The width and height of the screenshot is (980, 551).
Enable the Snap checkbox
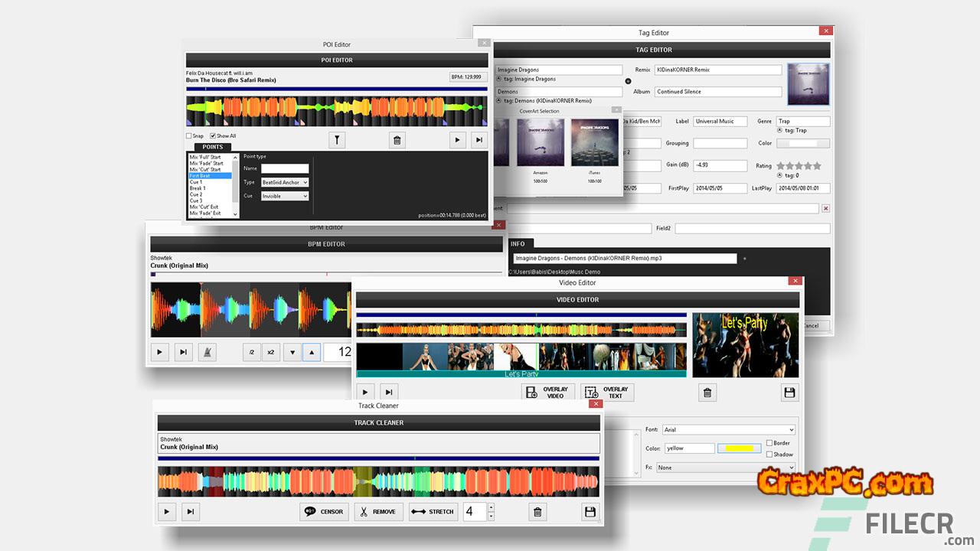point(189,136)
